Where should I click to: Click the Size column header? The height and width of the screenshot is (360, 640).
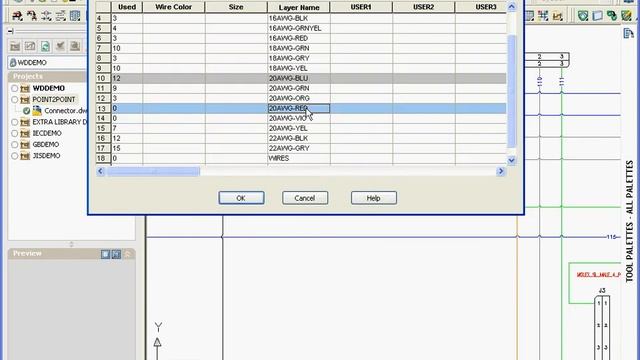coord(236,7)
